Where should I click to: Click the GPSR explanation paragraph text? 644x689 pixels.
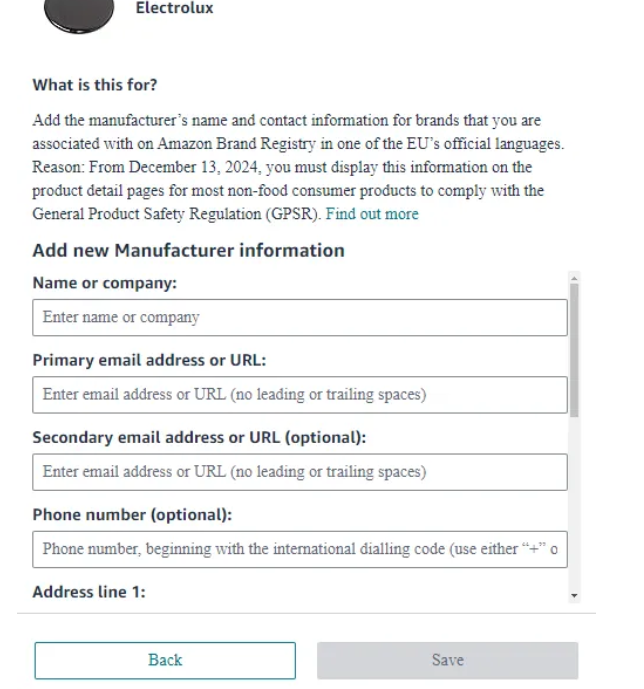pos(298,167)
